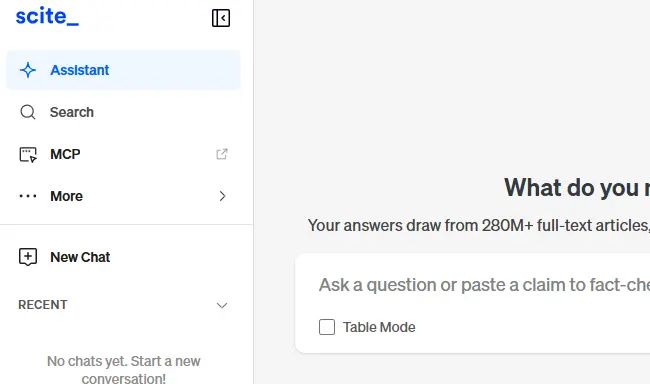The image size is (650, 384).
Task: Start a New Chat
Action: 123,257
